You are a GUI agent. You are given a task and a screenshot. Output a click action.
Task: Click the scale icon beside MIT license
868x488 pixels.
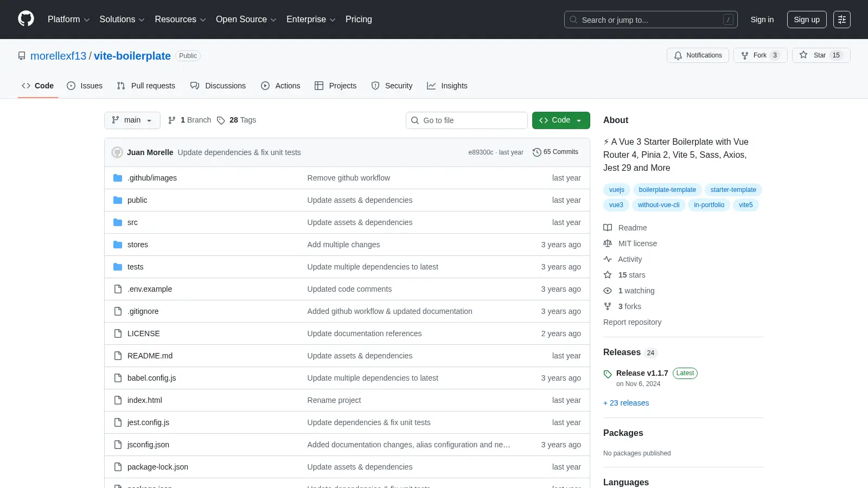point(608,243)
